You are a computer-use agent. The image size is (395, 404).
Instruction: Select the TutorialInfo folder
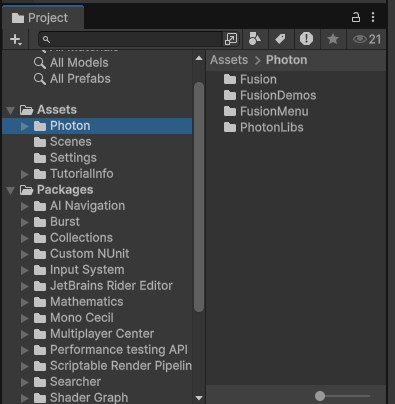coord(82,174)
